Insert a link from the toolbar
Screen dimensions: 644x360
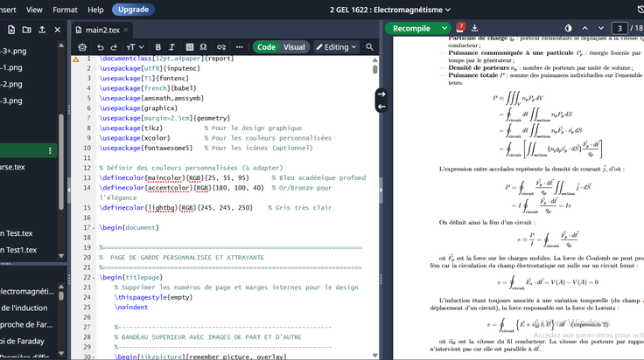221,47
